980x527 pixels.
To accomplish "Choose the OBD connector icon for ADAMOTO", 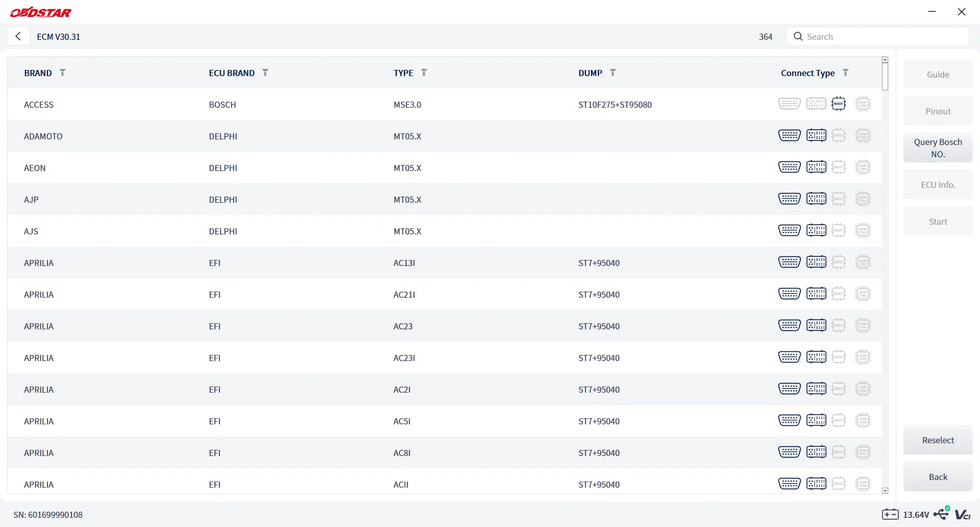I will (789, 135).
